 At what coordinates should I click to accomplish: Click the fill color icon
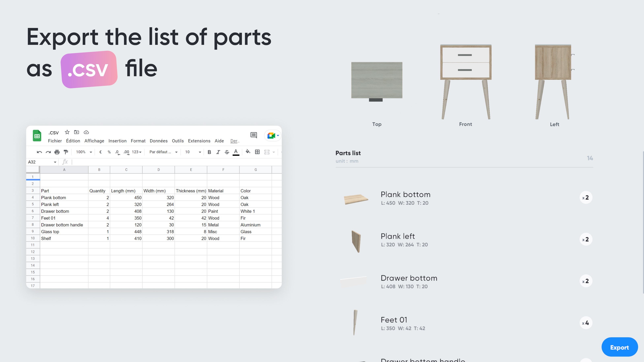tap(248, 152)
